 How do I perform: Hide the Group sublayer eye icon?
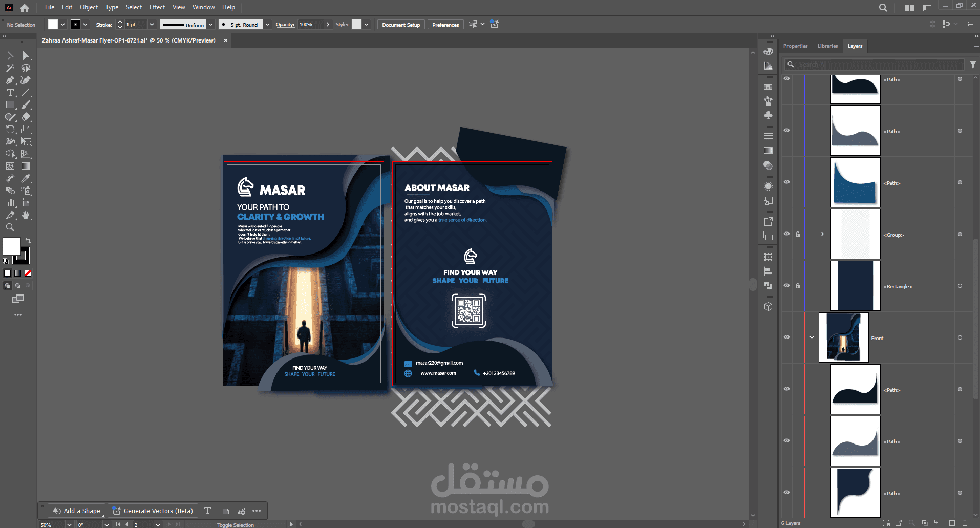tap(787, 234)
